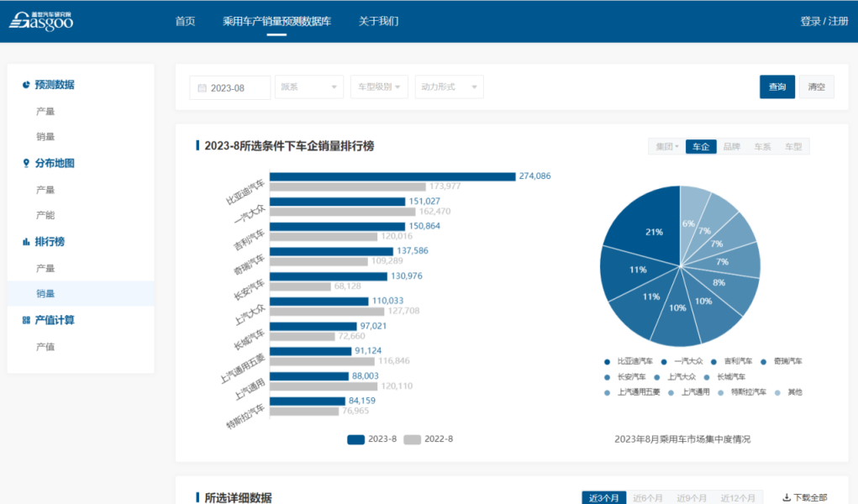Toggle 吉利汽车 pie legend entry
The height and width of the screenshot is (504, 858).
[x=732, y=361]
